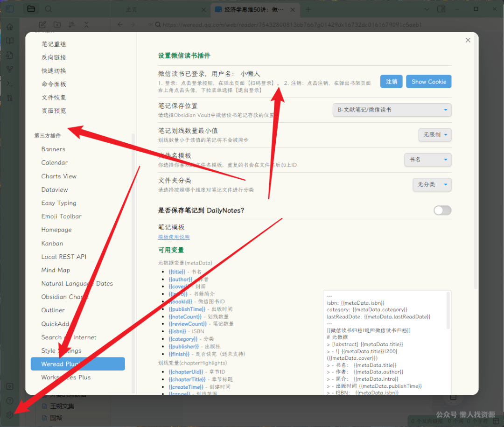
Task: Open the graph view ribbon icon
Action: tap(10, 69)
